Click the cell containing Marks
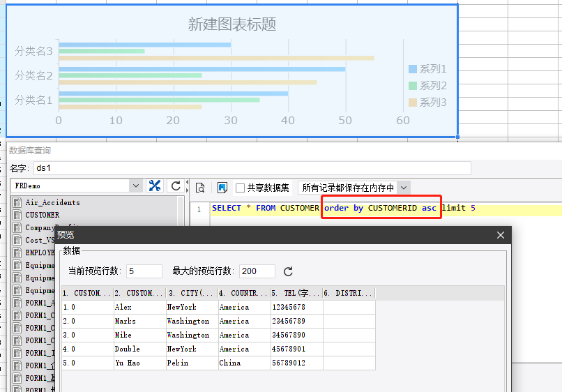This screenshot has width=562, height=392. pos(139,321)
